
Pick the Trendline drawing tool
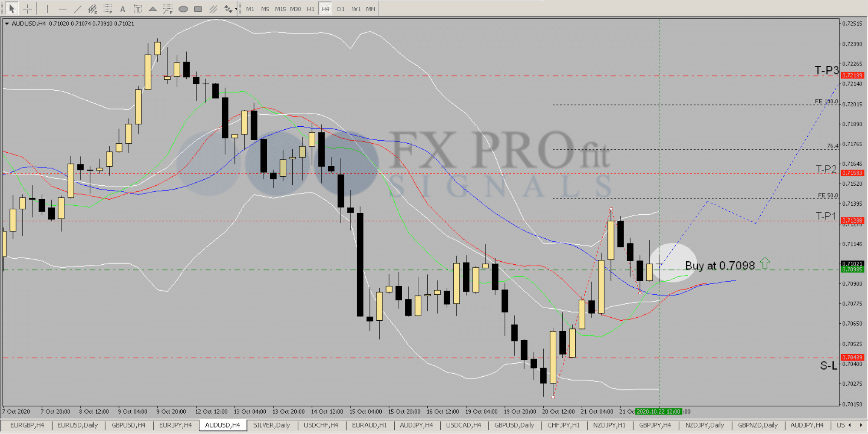click(x=77, y=9)
